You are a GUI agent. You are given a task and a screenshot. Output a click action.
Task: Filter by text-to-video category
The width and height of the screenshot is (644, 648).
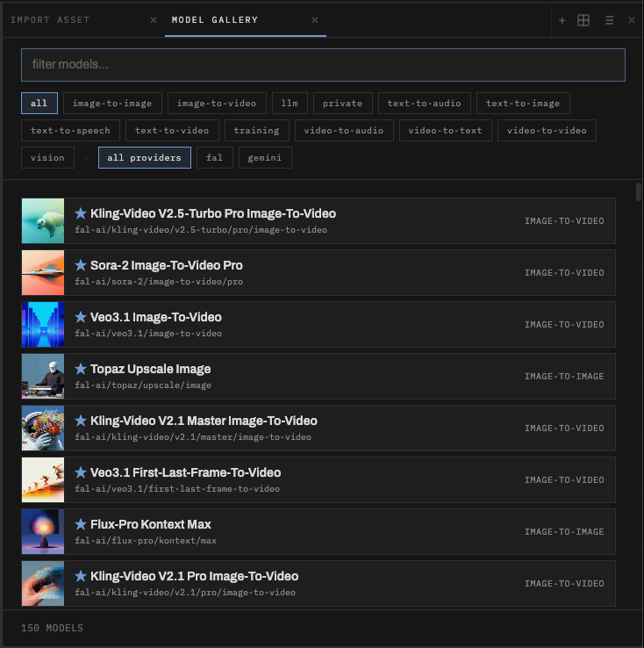click(x=172, y=131)
